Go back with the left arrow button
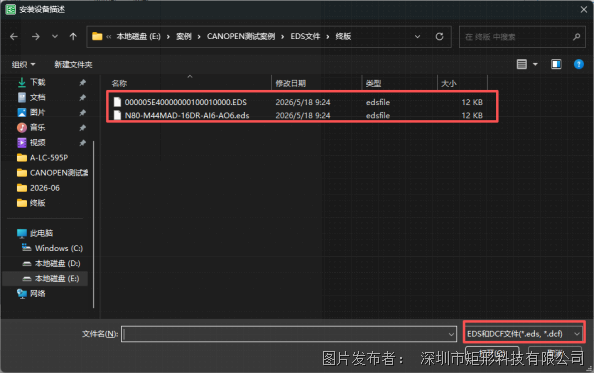The image size is (594, 373). (x=14, y=37)
